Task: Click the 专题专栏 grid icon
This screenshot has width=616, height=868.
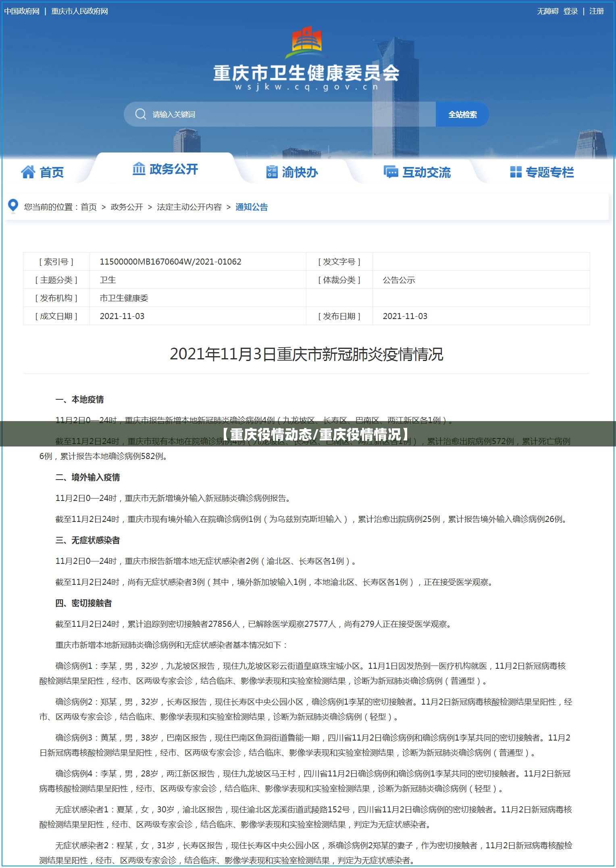Action: 516,172
